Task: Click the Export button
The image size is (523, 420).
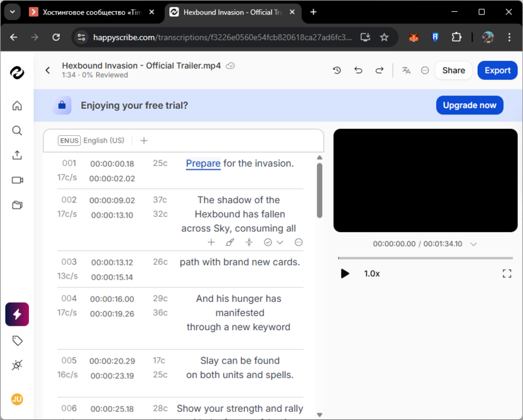Action: pos(497,70)
